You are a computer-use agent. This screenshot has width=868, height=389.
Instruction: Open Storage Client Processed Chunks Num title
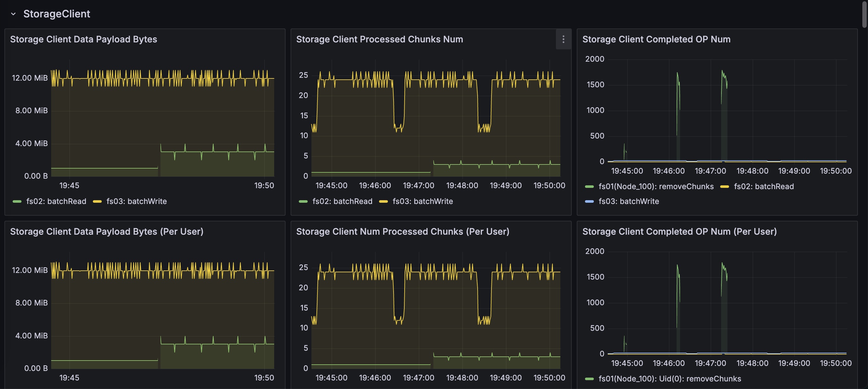pos(379,39)
